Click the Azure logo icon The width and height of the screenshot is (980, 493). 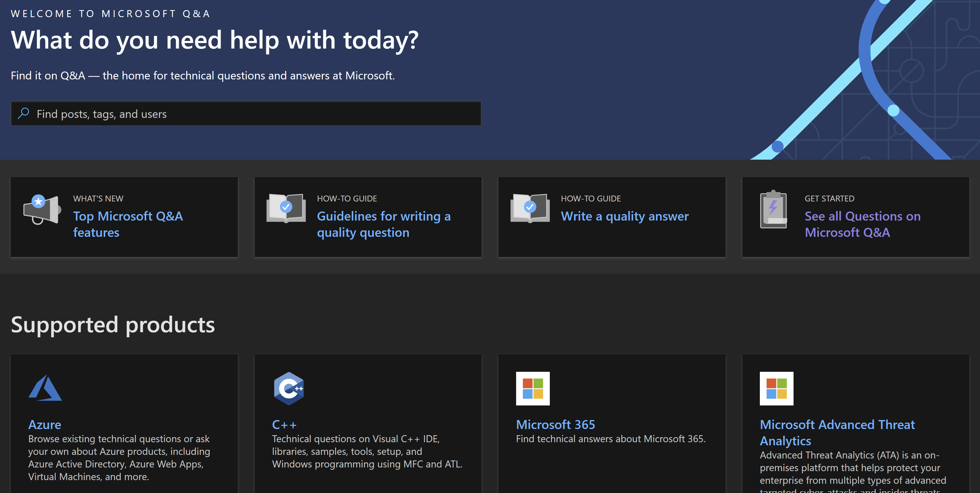pyautogui.click(x=45, y=388)
